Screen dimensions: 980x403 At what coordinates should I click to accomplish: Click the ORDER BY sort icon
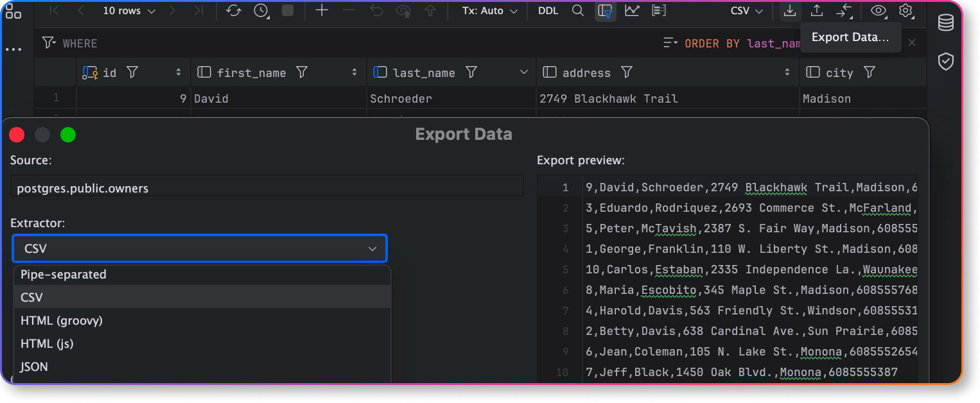(670, 43)
